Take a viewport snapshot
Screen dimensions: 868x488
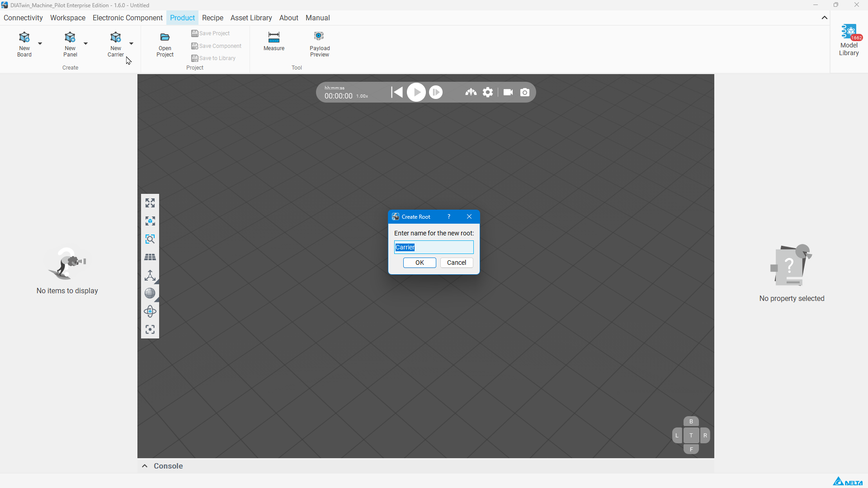[x=525, y=92]
